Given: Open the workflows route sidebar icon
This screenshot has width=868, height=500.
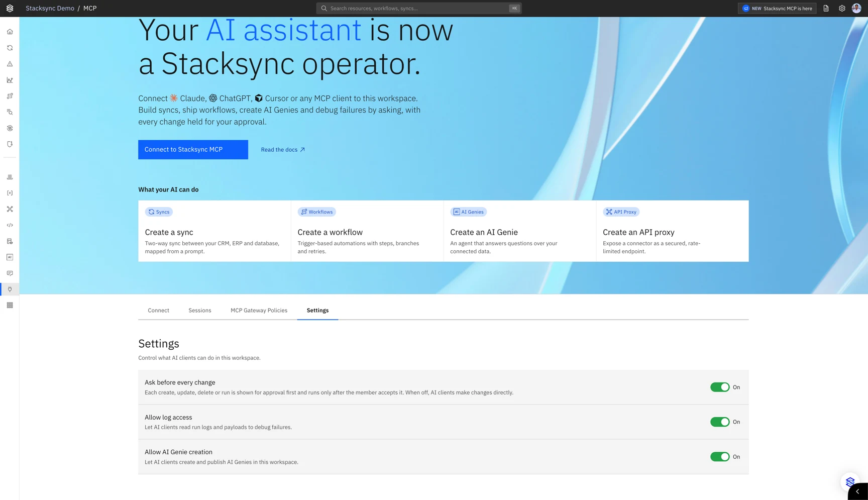Looking at the screenshot, I should (10, 96).
